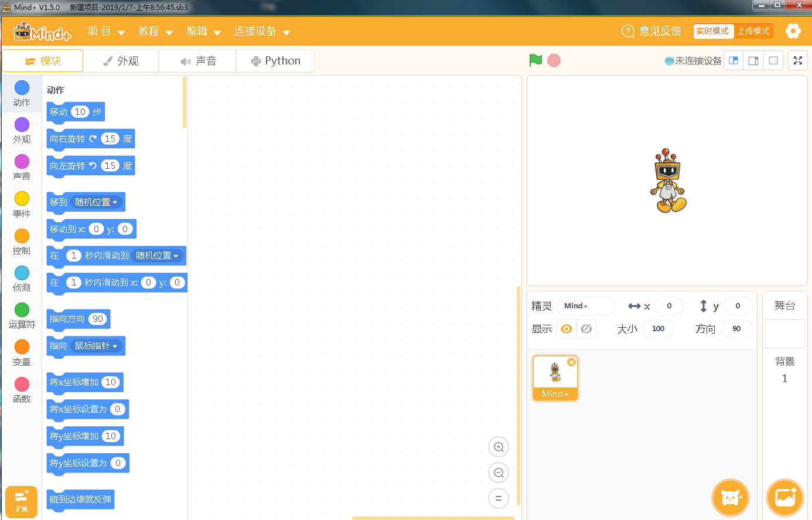The width and height of the screenshot is (812, 520).
Task: Select the 动作 motion category
Action: pos(22,94)
